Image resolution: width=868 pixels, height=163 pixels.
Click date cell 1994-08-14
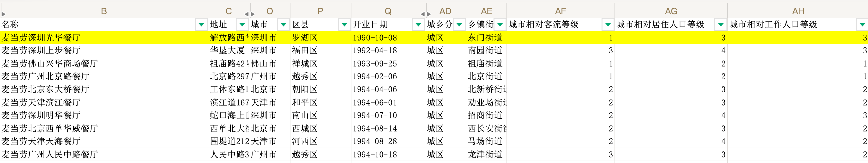388,128
